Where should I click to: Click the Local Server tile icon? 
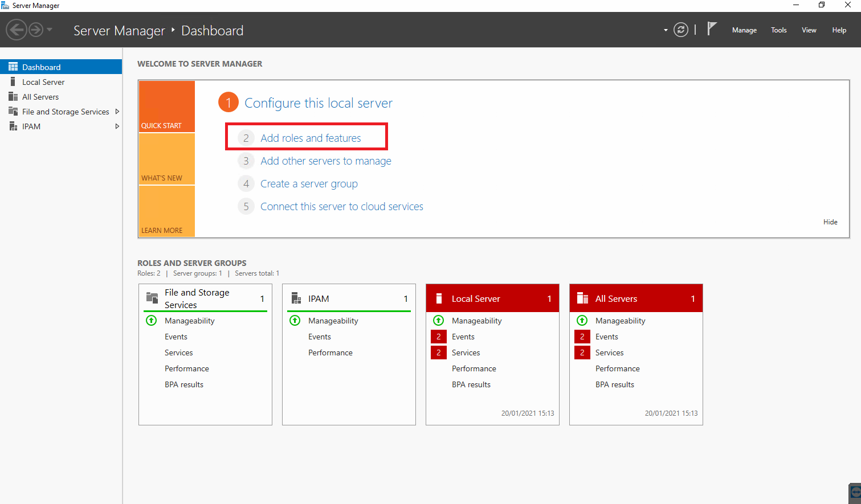coord(439,298)
